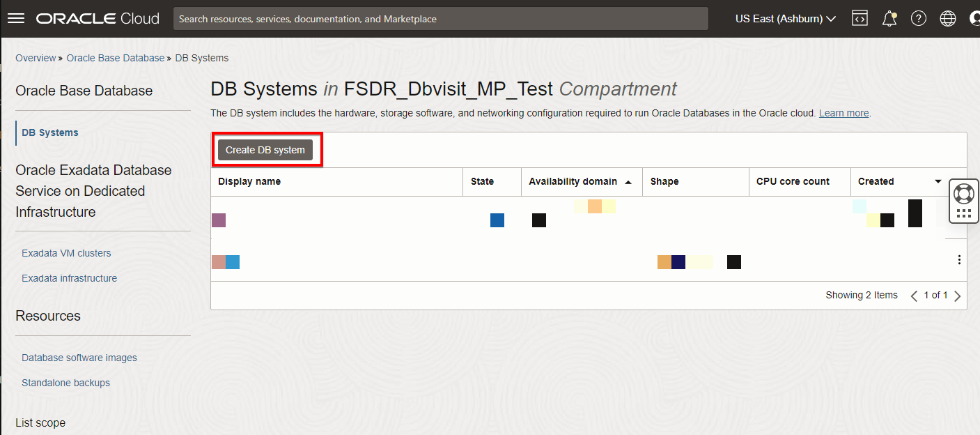The height and width of the screenshot is (435, 980).
Task: Sort by Created column
Action: (x=899, y=181)
